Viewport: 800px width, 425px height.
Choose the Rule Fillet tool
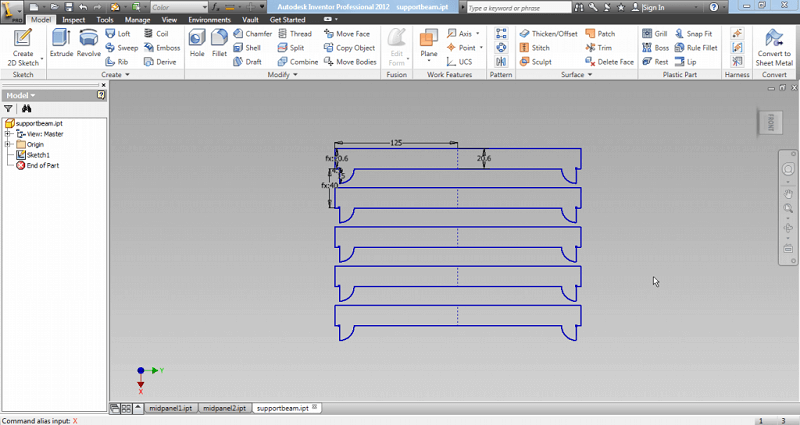pyautogui.click(x=696, y=48)
